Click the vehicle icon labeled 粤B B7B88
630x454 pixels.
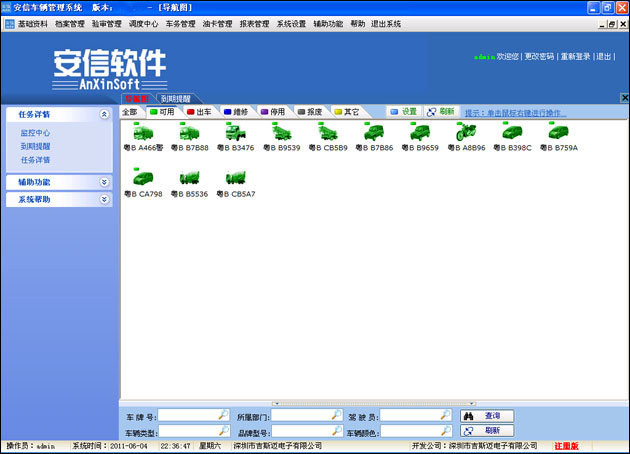coord(188,133)
